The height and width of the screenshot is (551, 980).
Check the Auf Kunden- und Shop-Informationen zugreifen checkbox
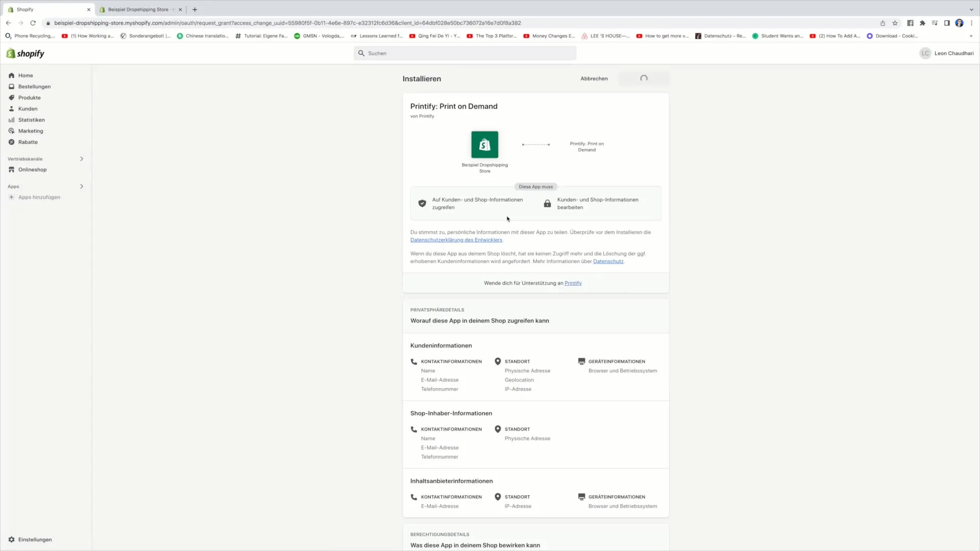[x=422, y=203]
